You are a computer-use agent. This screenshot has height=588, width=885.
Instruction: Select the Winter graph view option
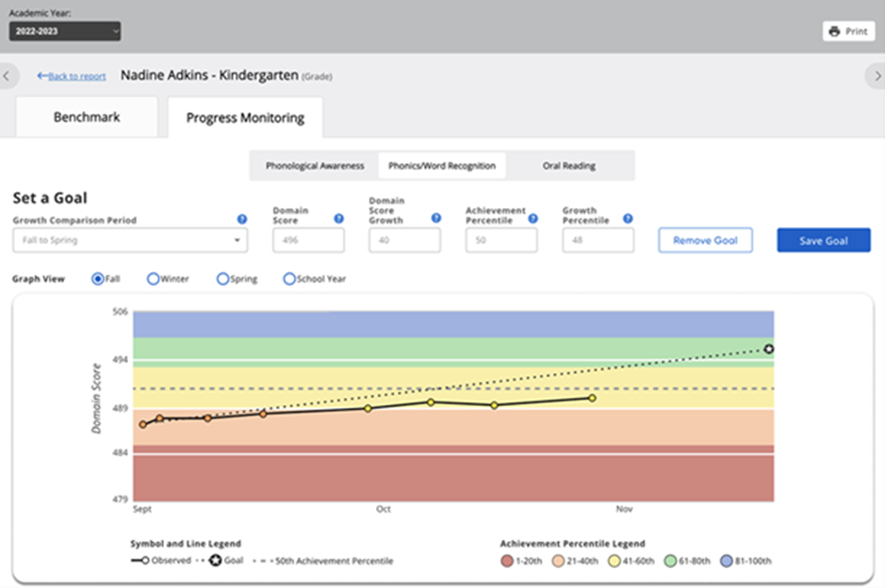tap(153, 279)
